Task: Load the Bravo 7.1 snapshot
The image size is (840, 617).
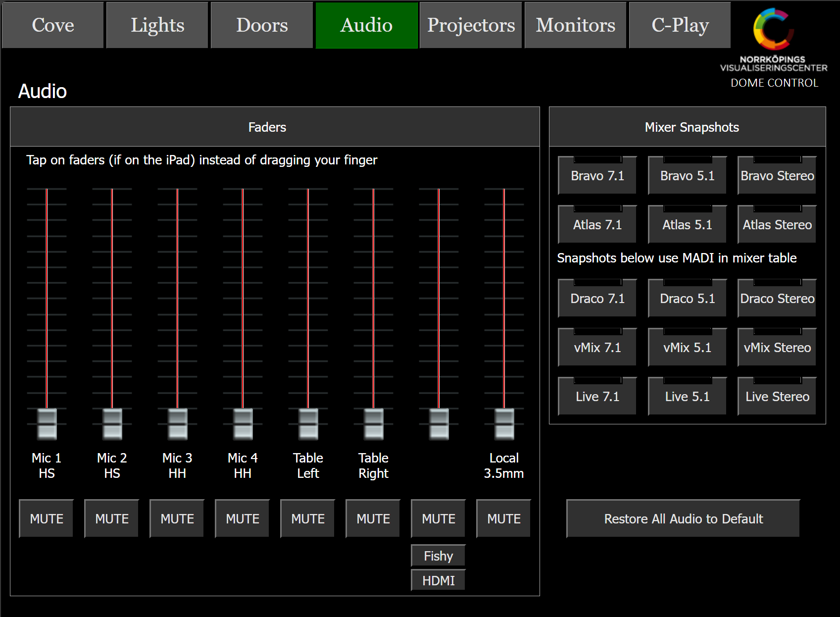Action: (597, 175)
